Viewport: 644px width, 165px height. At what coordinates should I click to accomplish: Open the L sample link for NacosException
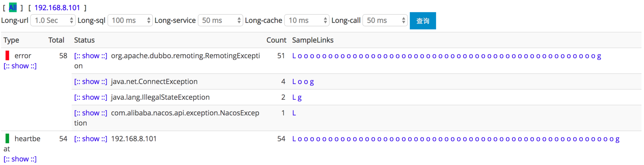294,113
